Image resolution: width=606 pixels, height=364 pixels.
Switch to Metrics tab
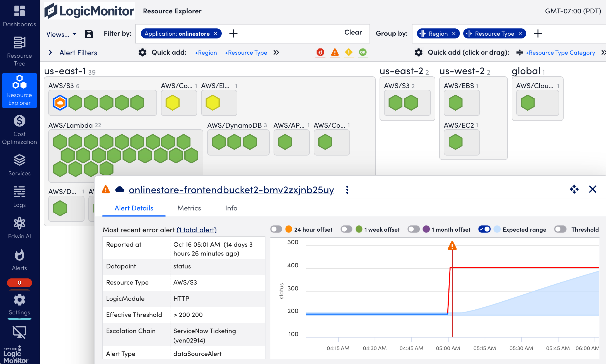click(x=189, y=208)
